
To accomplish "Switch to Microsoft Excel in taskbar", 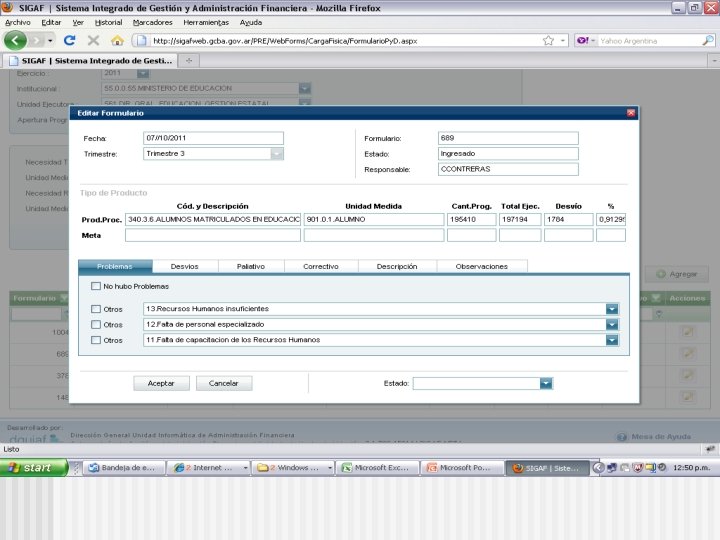I will [377, 467].
